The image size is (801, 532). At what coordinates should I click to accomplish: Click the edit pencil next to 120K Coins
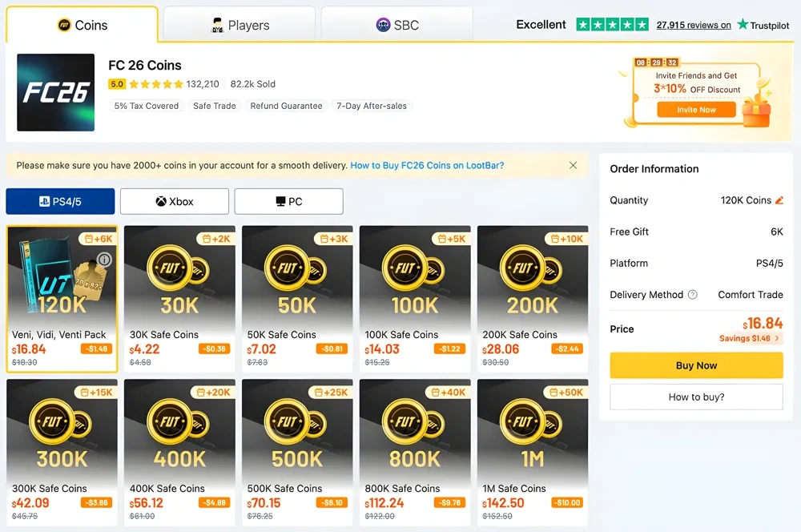pyautogui.click(x=779, y=200)
